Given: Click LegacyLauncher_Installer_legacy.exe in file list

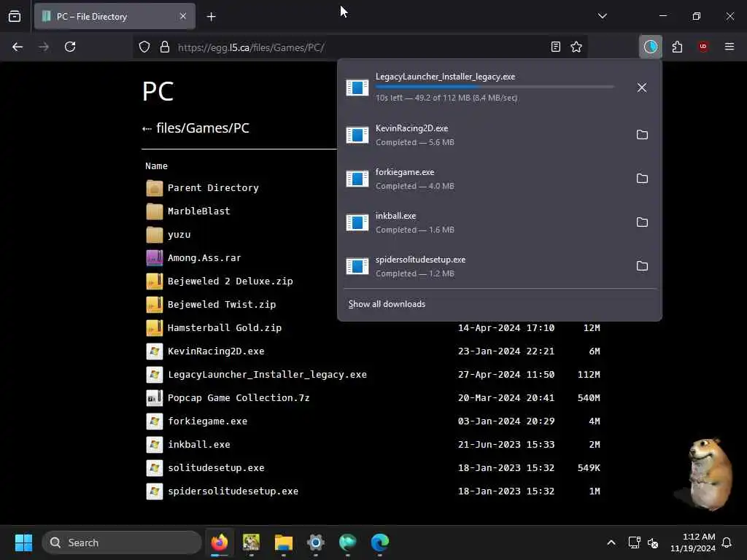Looking at the screenshot, I should point(267,374).
